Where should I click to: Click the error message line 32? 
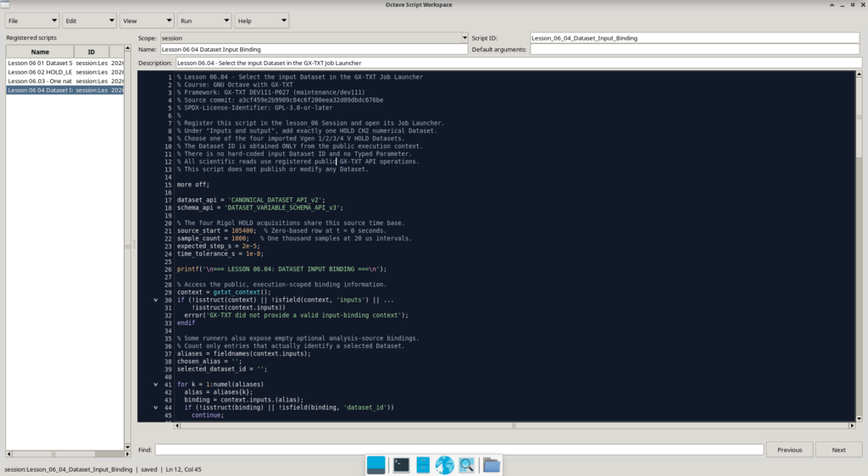pyautogui.click(x=296, y=315)
